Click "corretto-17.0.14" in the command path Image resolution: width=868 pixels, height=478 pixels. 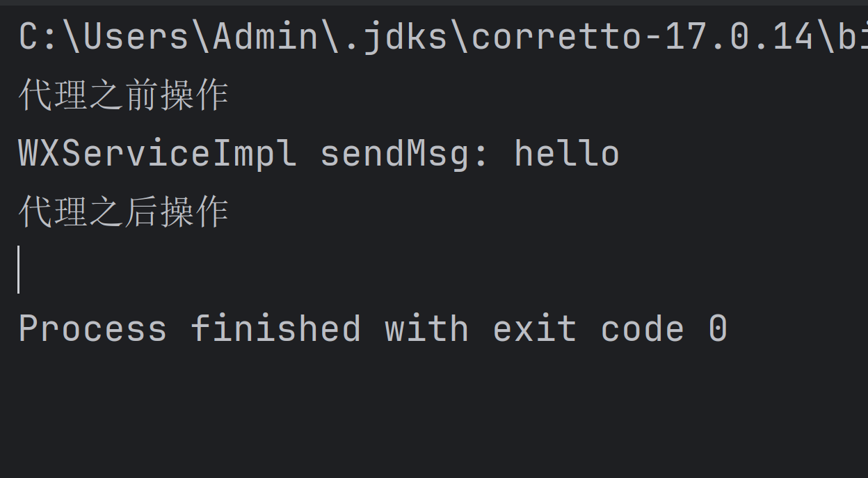pos(642,37)
